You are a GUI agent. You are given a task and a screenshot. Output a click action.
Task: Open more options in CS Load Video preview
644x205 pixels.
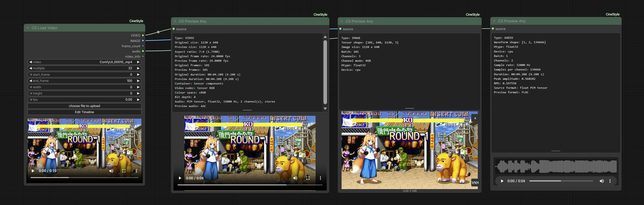136,171
